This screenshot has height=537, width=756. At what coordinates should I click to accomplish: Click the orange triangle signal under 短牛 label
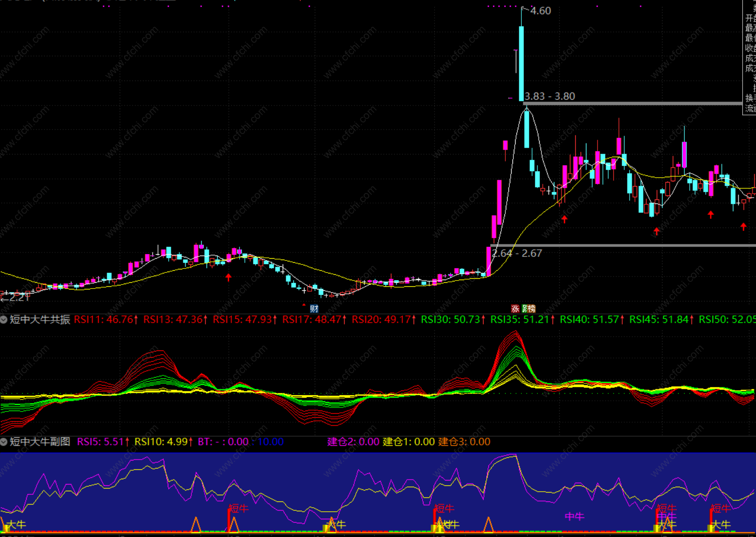(234, 525)
